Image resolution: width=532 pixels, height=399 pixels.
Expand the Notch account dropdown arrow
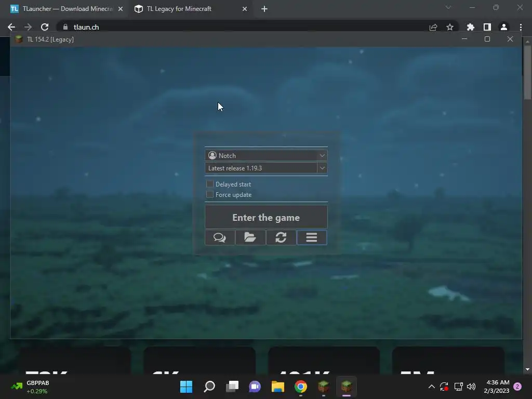tap(322, 155)
